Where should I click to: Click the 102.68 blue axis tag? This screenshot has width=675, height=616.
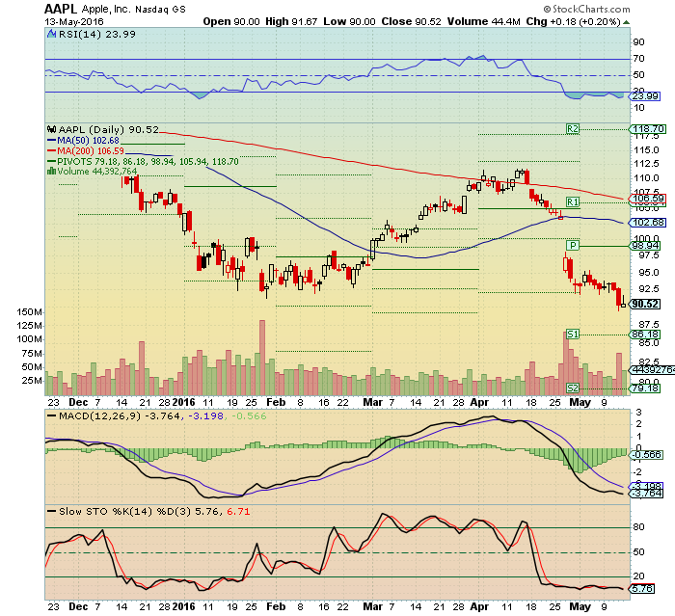(x=647, y=223)
